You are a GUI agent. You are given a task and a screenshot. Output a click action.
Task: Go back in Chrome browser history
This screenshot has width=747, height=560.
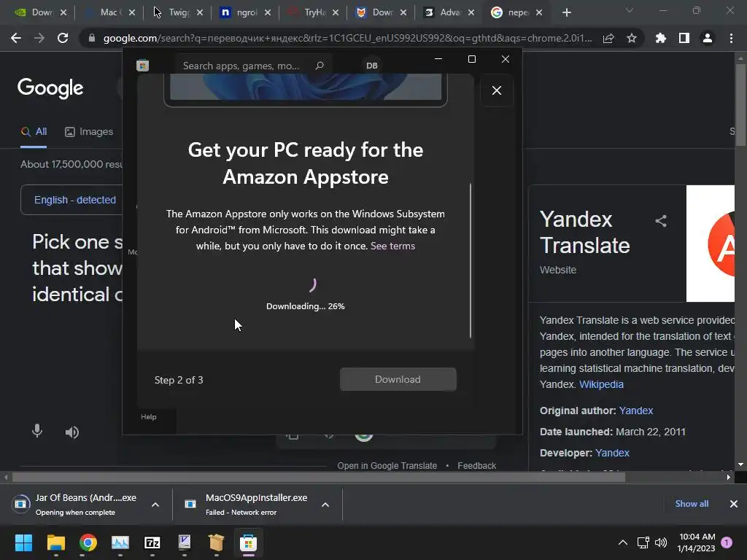tap(16, 38)
